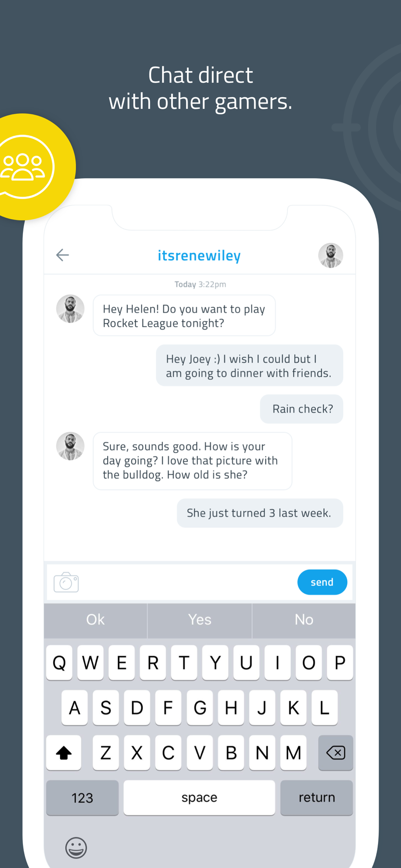Image resolution: width=401 pixels, height=868 pixels.
Task: Switch to the 123 numeric keyboard
Action: (x=82, y=798)
